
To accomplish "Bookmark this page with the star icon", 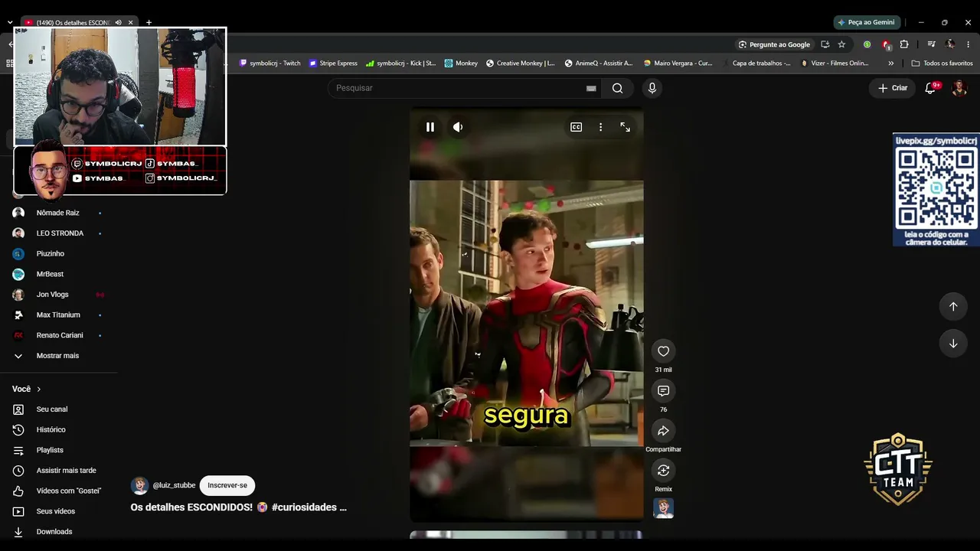I will click(x=841, y=44).
